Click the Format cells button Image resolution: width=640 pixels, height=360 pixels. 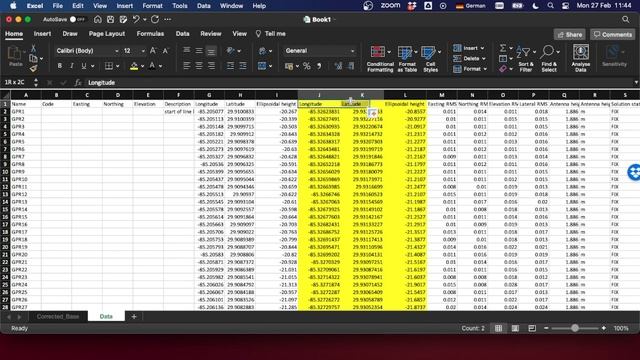pos(470,69)
